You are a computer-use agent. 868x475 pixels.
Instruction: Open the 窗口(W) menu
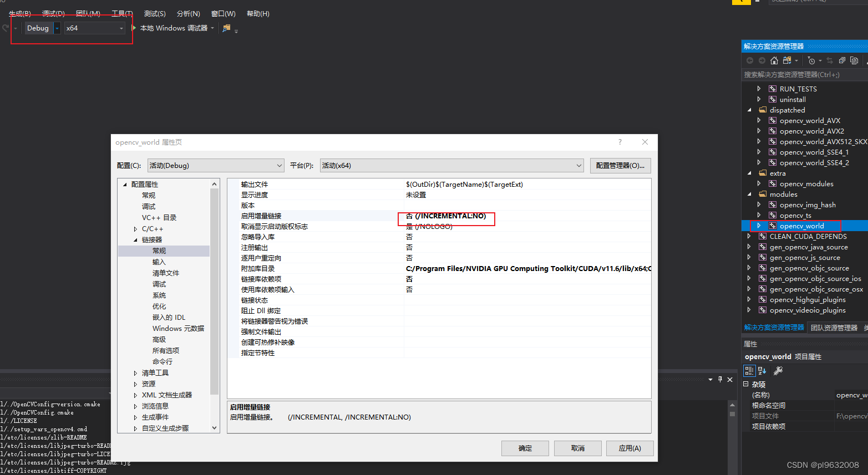[224, 13]
